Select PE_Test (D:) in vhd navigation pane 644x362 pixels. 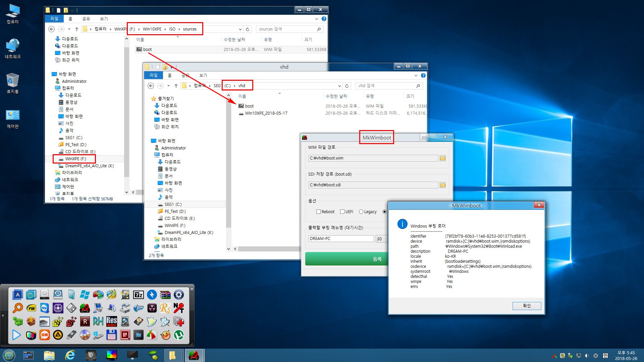[x=175, y=212]
